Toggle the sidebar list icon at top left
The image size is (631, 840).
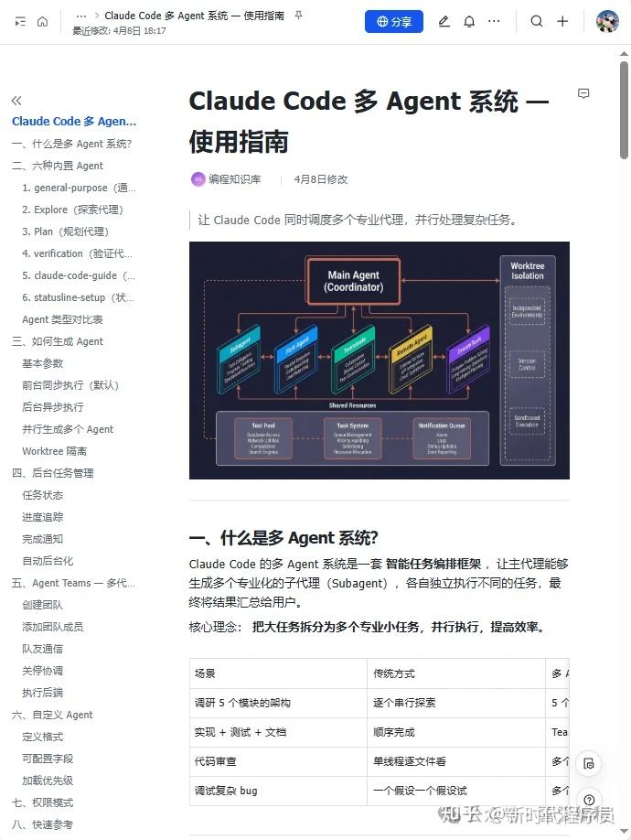[x=20, y=21]
